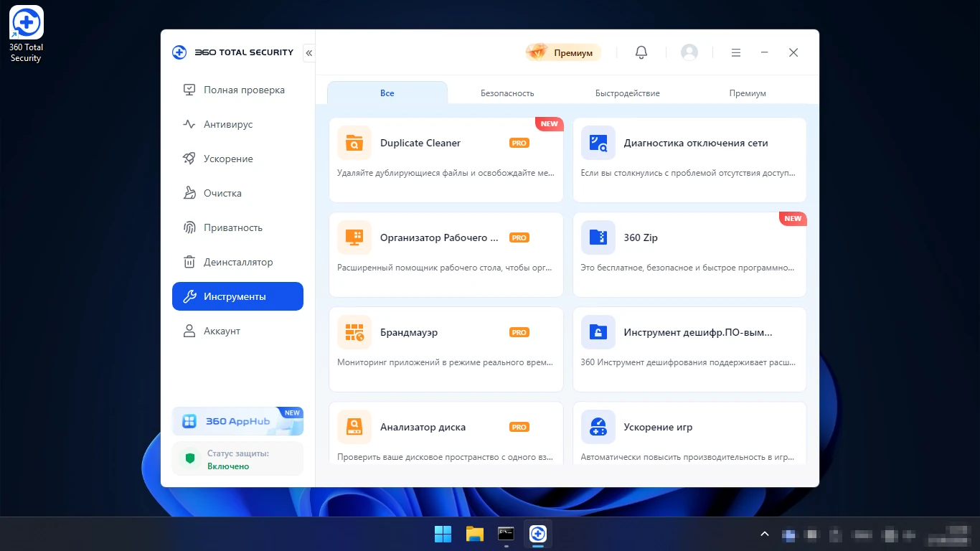Image resolution: width=980 pixels, height=551 pixels.
Task: Open Деинсталлятор section in sidebar
Action: coord(237,262)
